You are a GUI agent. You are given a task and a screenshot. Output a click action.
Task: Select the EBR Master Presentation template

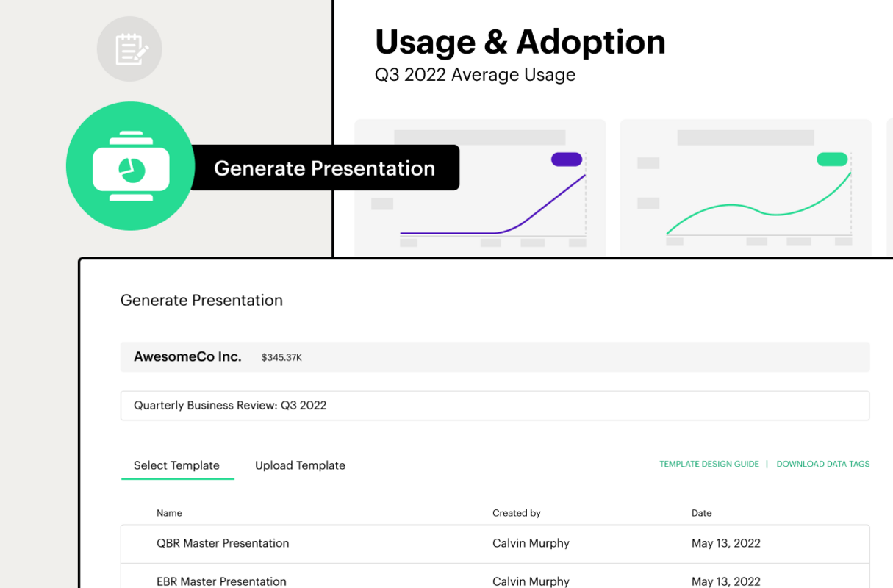point(222,581)
